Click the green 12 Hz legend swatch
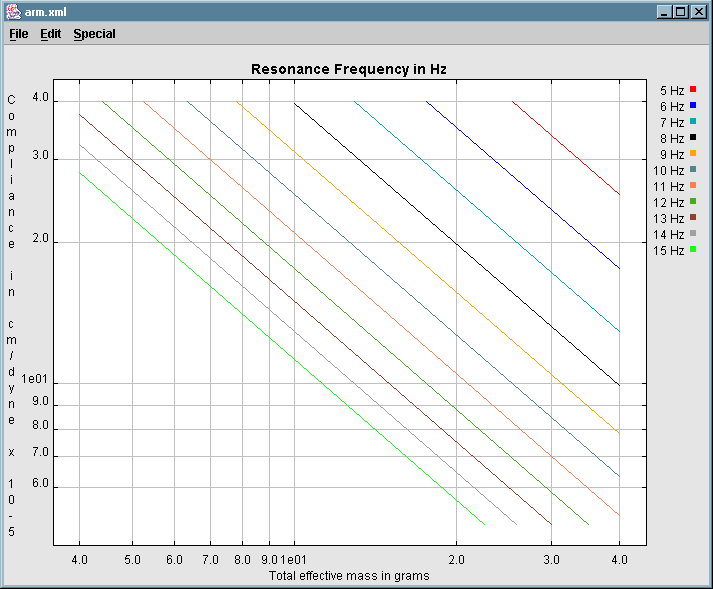The image size is (713, 589). pos(693,201)
